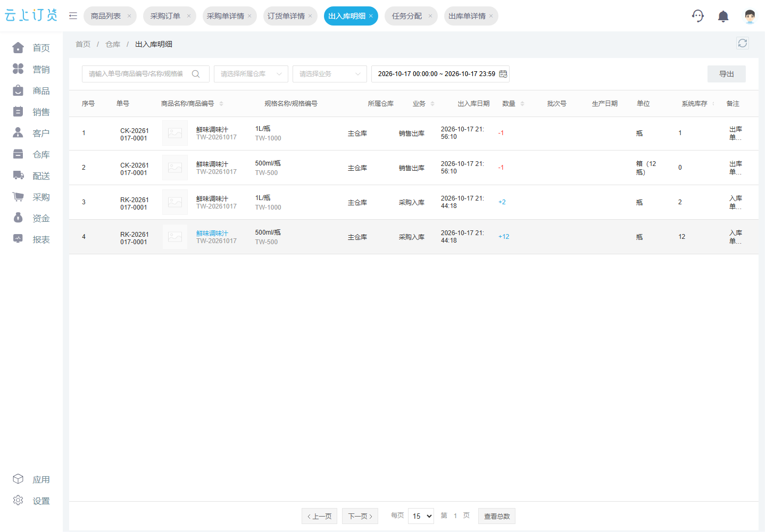Sort by 业务 column
This screenshot has height=532, width=766.
point(432,104)
